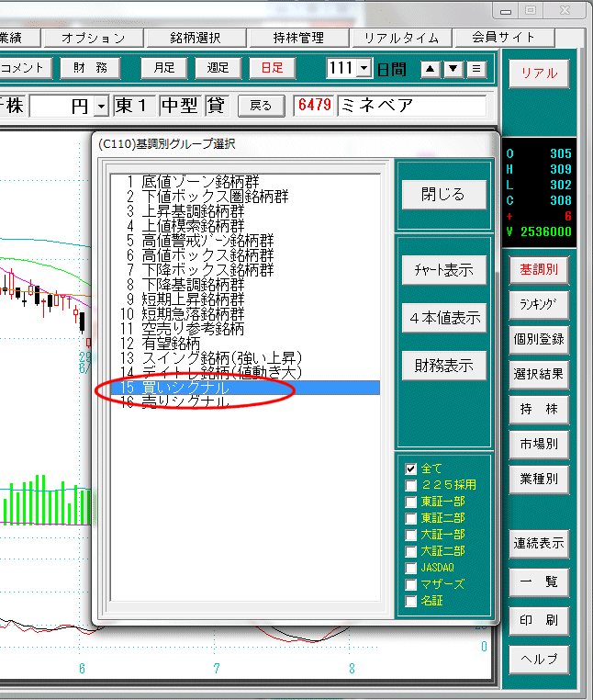The width and height of the screenshot is (593, 700).
Task: Tick the JASDAQ market checkbox
Action: 411,568
